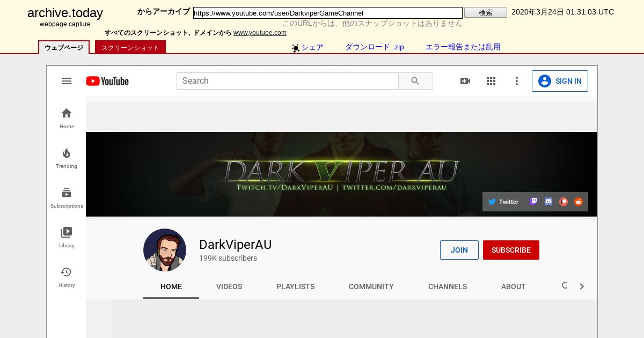Open the three-dot settings menu
Image resolution: width=644 pixels, height=338 pixels.
pyautogui.click(x=517, y=81)
